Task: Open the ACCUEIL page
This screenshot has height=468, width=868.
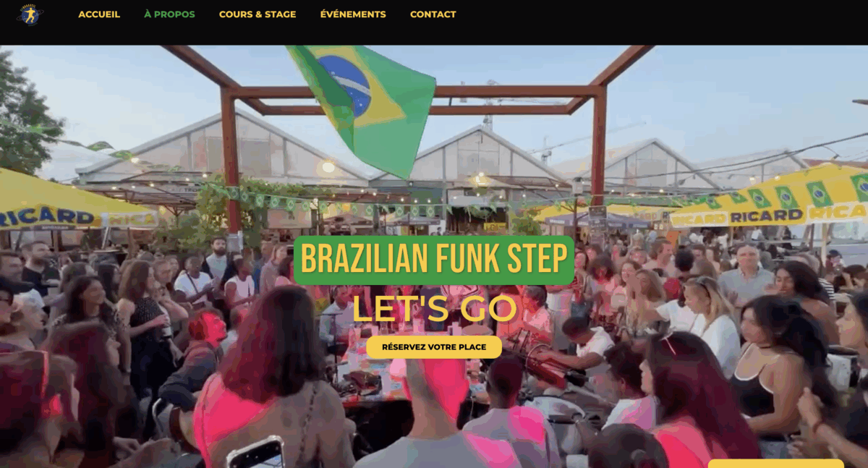Action: click(99, 14)
